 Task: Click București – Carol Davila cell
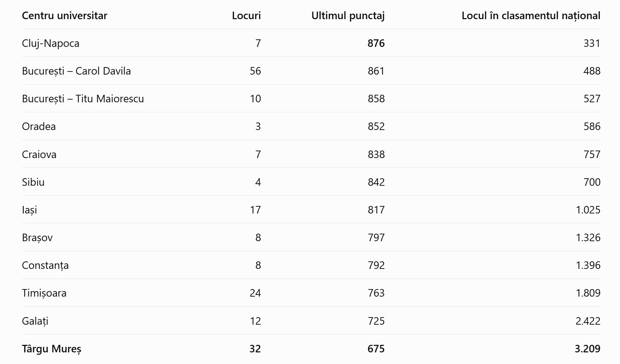[x=76, y=71]
